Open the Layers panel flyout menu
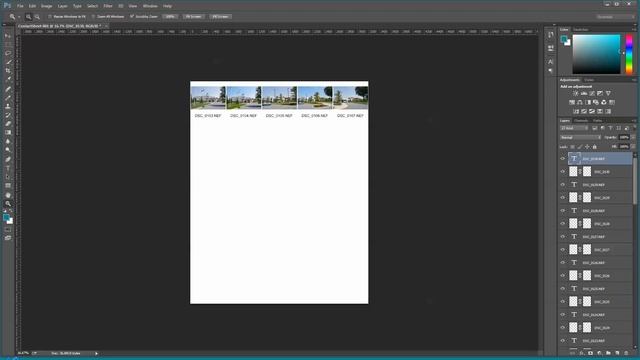 [x=634, y=121]
